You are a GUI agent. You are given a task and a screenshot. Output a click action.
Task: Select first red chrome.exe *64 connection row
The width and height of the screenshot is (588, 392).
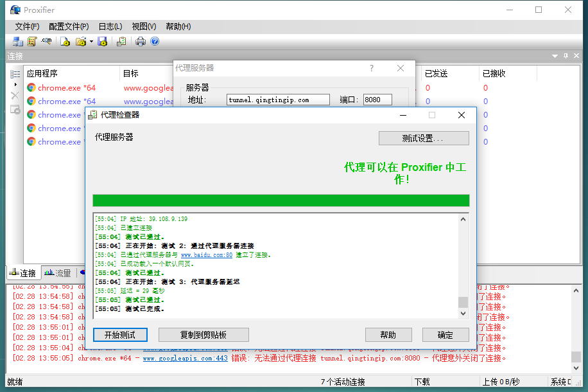coord(66,88)
